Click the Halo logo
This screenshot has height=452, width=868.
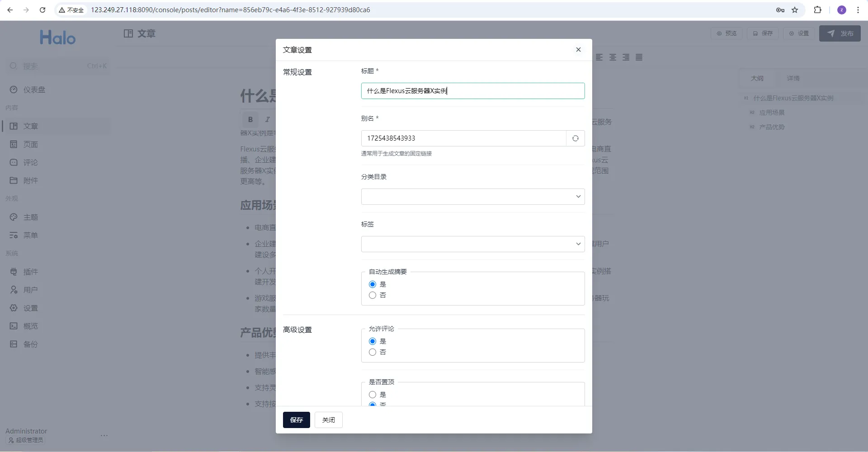(57, 38)
